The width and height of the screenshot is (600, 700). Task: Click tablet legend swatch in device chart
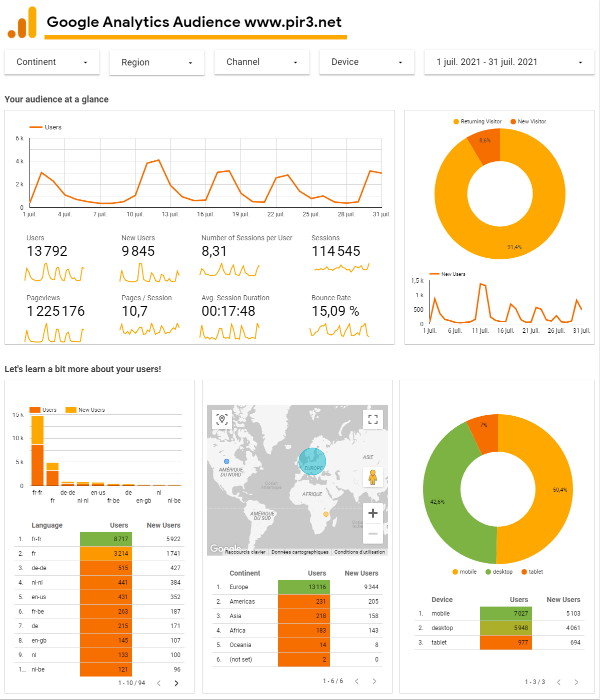coord(524,572)
